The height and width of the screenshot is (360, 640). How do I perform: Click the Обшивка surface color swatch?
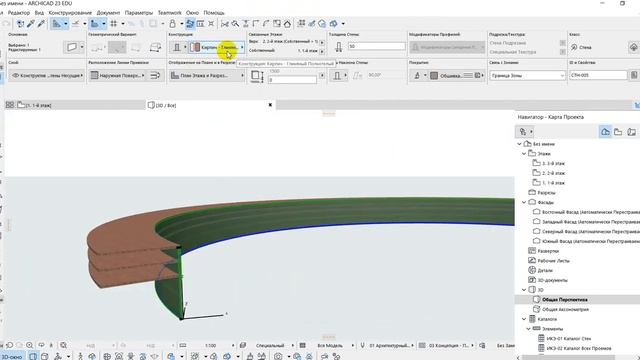click(434, 76)
